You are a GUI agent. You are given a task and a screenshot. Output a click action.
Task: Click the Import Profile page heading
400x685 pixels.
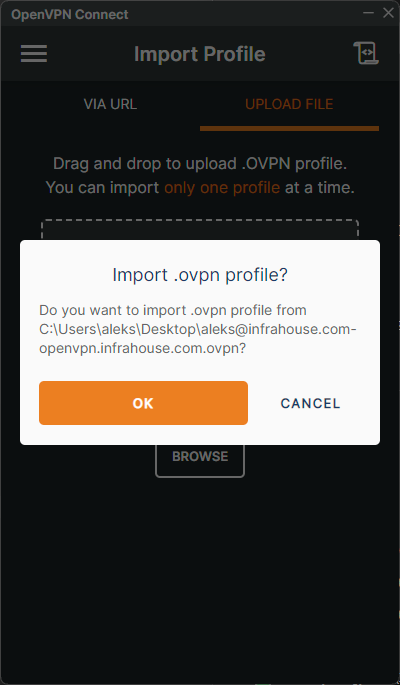(x=200, y=54)
